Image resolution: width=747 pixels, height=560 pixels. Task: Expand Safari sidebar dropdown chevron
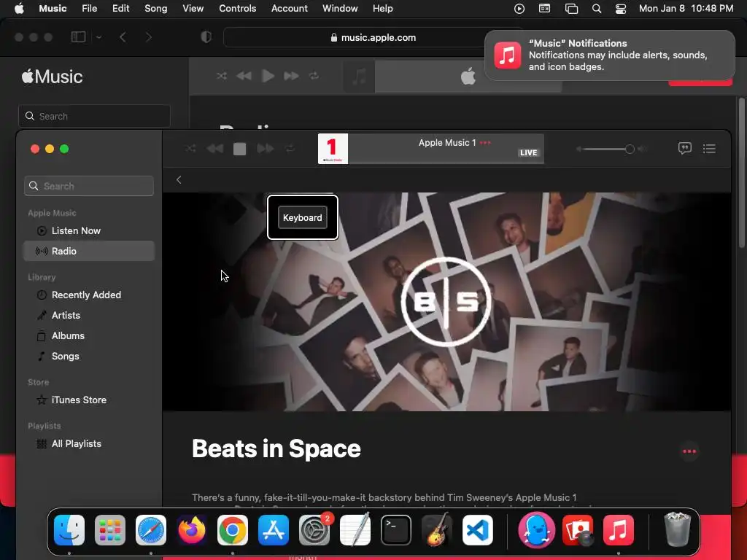pyautogui.click(x=98, y=37)
